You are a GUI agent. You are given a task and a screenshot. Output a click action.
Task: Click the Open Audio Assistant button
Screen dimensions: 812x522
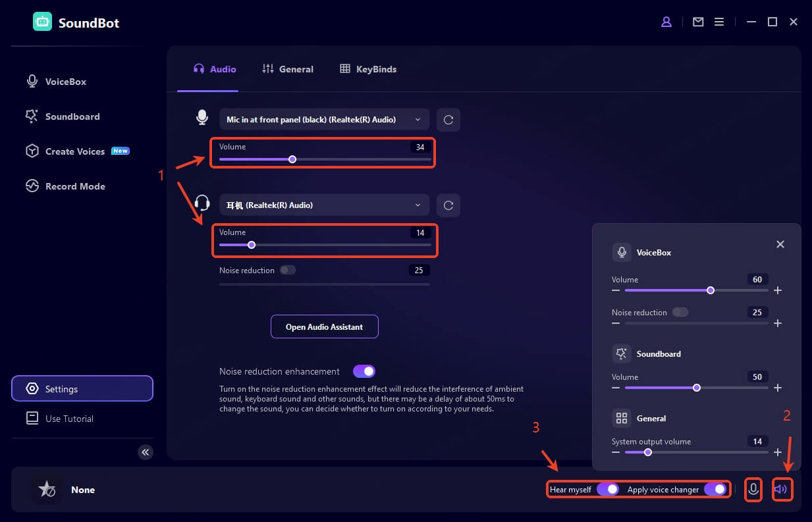coord(325,326)
